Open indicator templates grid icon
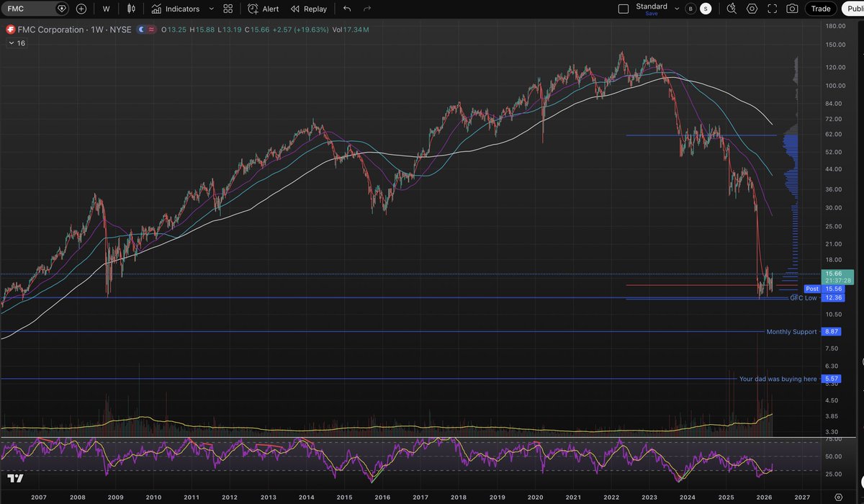 pyautogui.click(x=228, y=9)
